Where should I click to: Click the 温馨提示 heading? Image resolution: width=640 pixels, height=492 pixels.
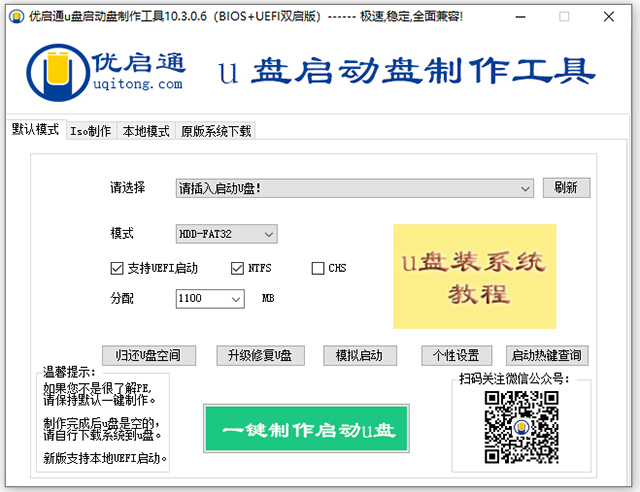tap(69, 372)
